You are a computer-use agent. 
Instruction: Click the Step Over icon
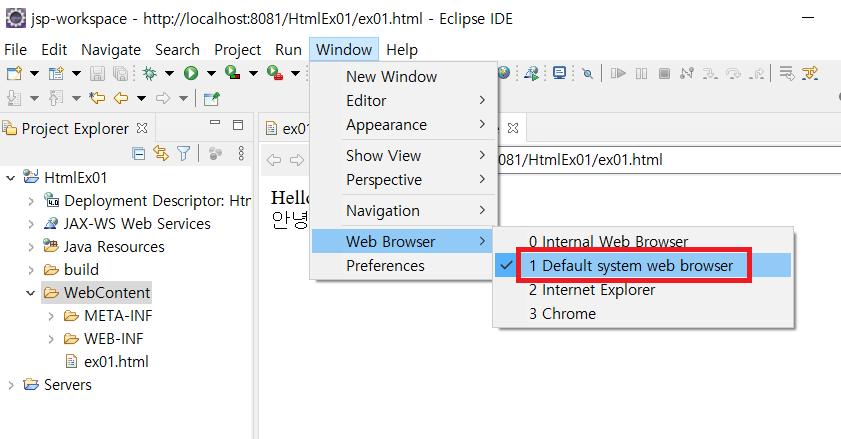[x=733, y=73]
